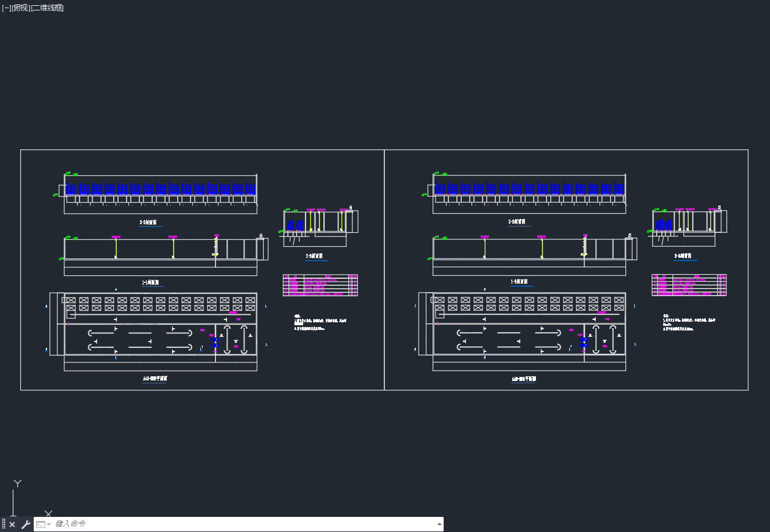Select the 2-2剖面图 title on right sheet

pos(517,222)
